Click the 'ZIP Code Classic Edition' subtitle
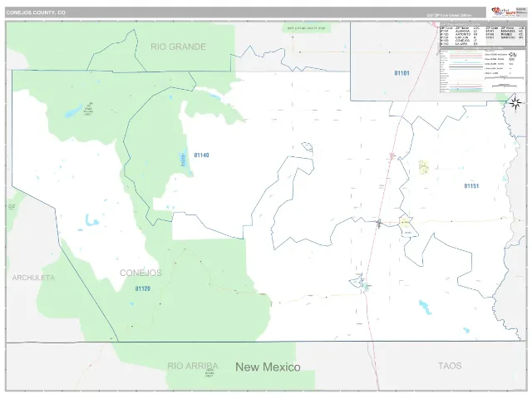 click(x=449, y=15)
